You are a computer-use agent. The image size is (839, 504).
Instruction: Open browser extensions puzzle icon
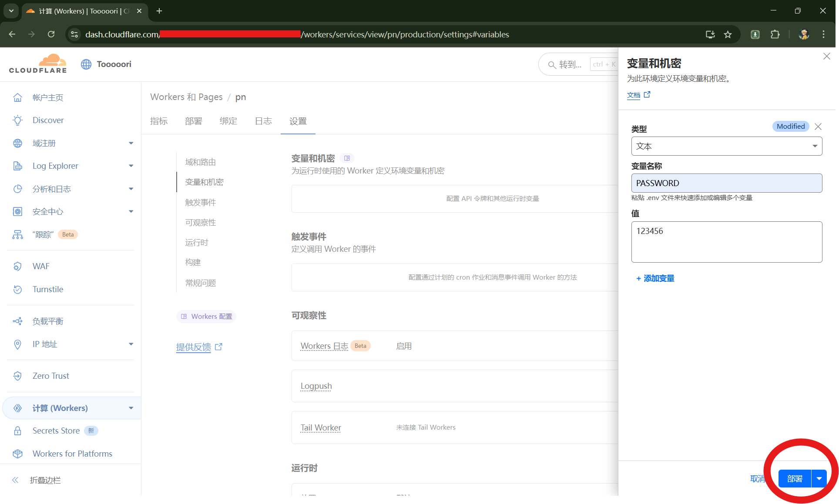click(x=775, y=34)
